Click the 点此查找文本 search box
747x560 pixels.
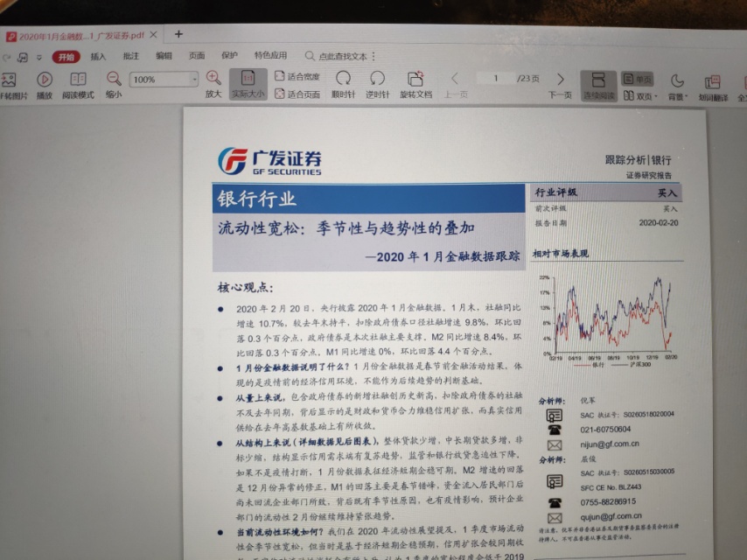(337, 56)
